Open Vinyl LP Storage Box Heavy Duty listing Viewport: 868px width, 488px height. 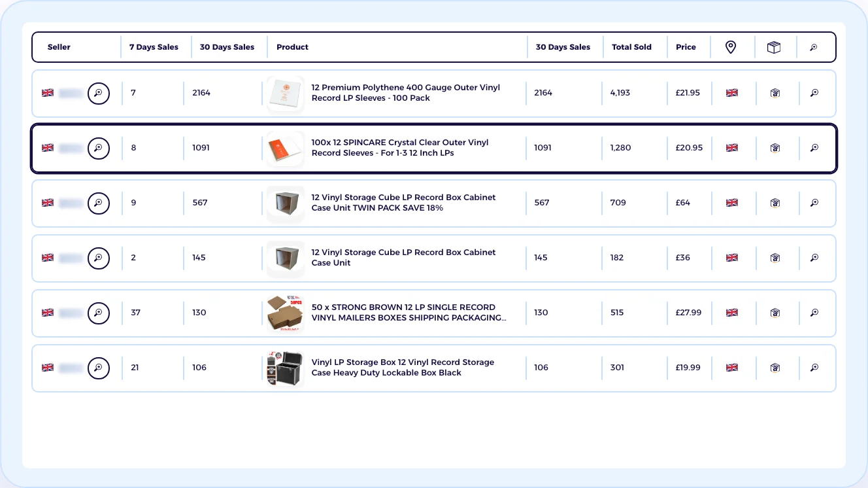coord(403,368)
